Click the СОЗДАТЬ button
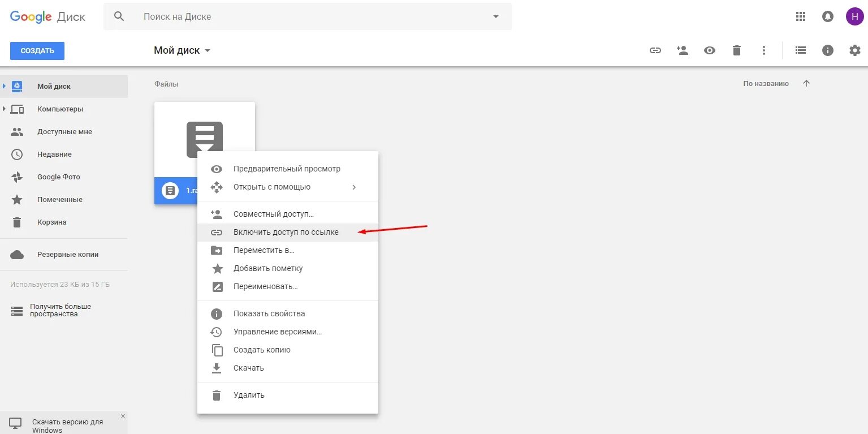The image size is (868, 434). [x=37, y=50]
